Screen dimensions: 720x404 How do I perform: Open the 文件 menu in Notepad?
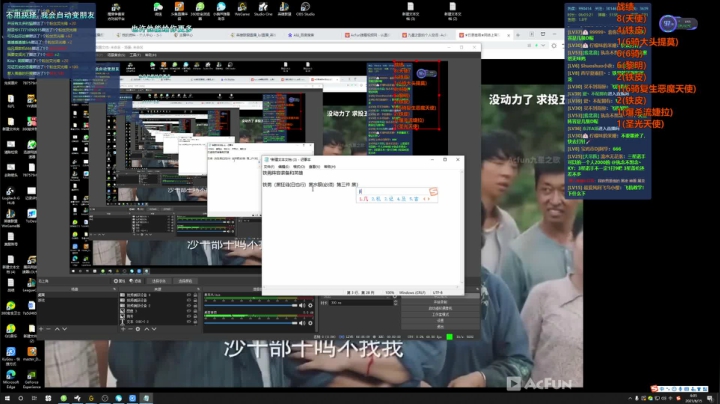[x=268, y=167]
